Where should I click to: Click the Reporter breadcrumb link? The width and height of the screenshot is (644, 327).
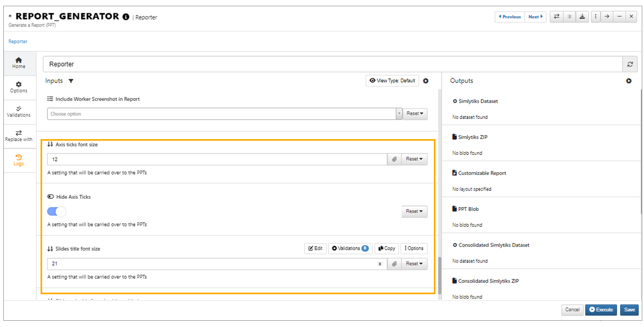point(18,41)
